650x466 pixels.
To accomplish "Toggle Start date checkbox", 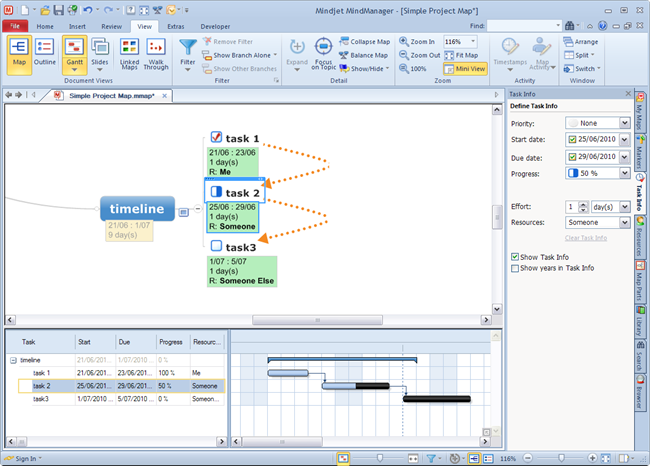I will (x=572, y=139).
